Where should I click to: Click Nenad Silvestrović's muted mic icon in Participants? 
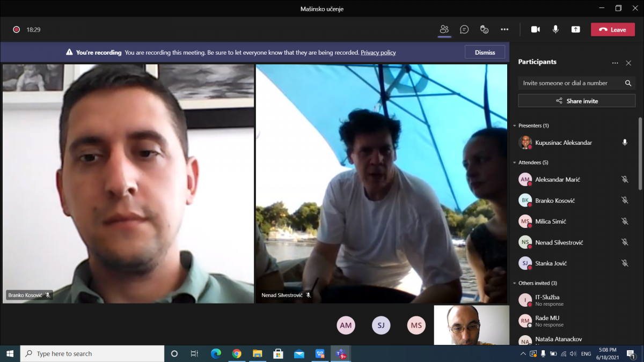(625, 242)
